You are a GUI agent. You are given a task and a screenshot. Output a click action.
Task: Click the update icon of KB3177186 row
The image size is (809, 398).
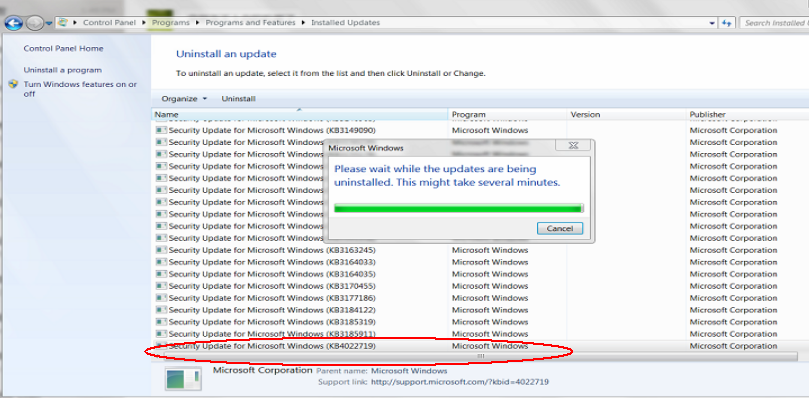click(161, 298)
